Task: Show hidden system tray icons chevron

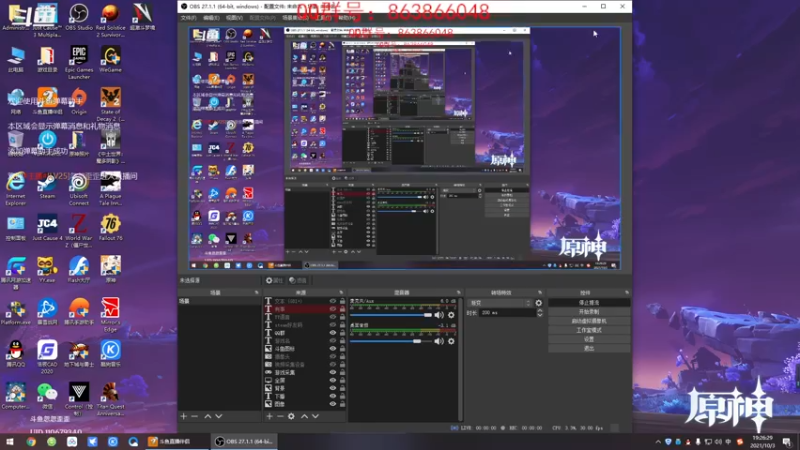Action: point(658,442)
